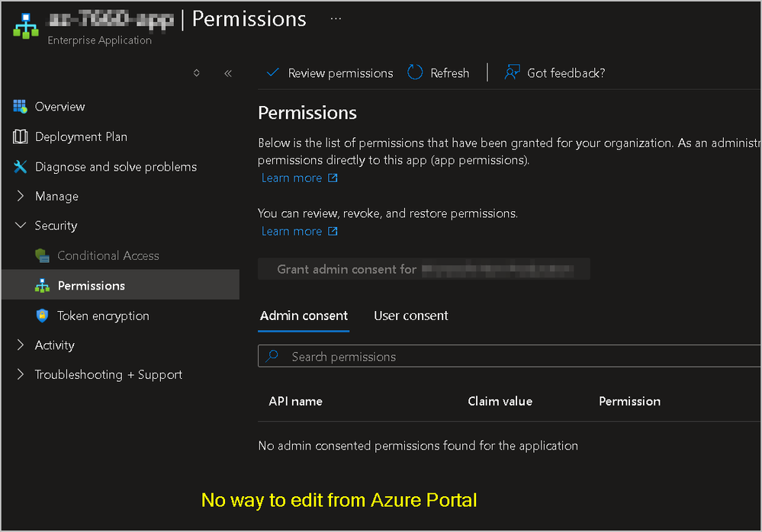The image size is (762, 532).
Task: Open Deployment Plan book icon
Action: click(x=21, y=137)
